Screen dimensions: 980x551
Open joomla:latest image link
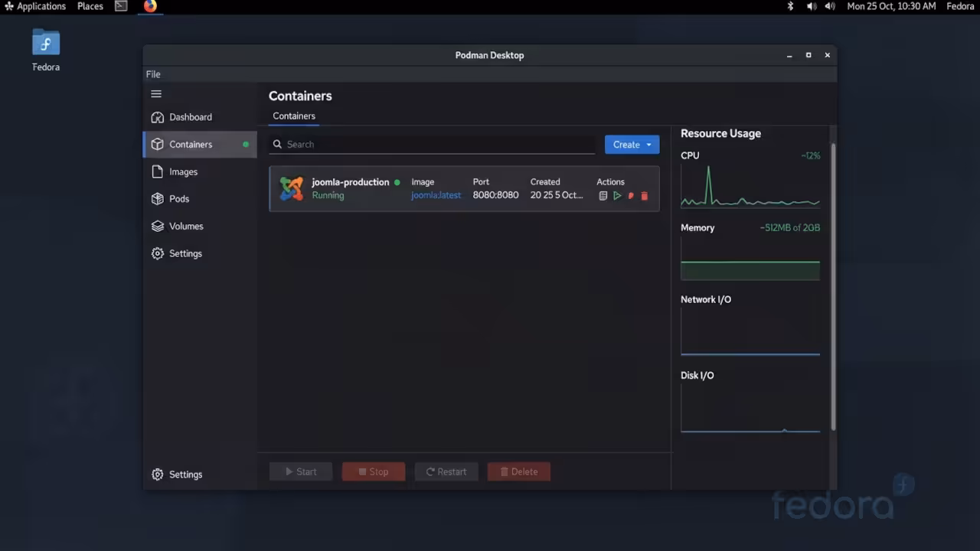436,195
